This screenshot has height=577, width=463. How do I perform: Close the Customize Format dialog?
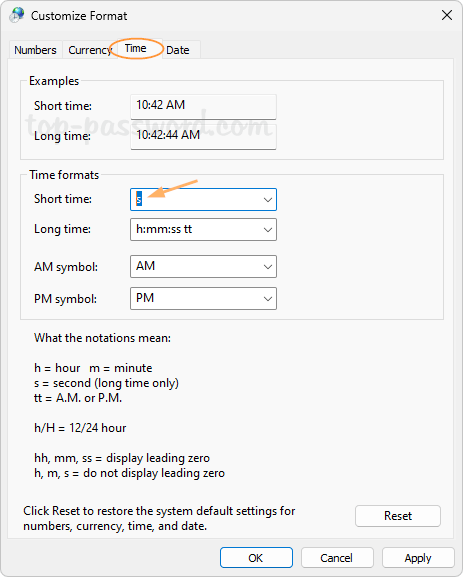click(x=447, y=15)
